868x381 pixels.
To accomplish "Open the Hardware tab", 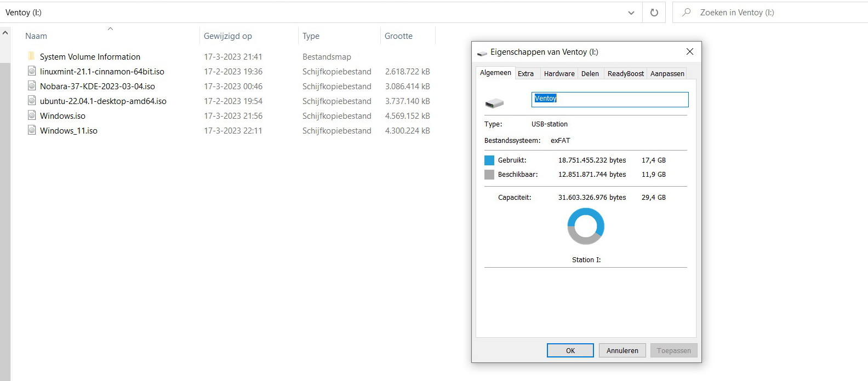I will pyautogui.click(x=559, y=73).
